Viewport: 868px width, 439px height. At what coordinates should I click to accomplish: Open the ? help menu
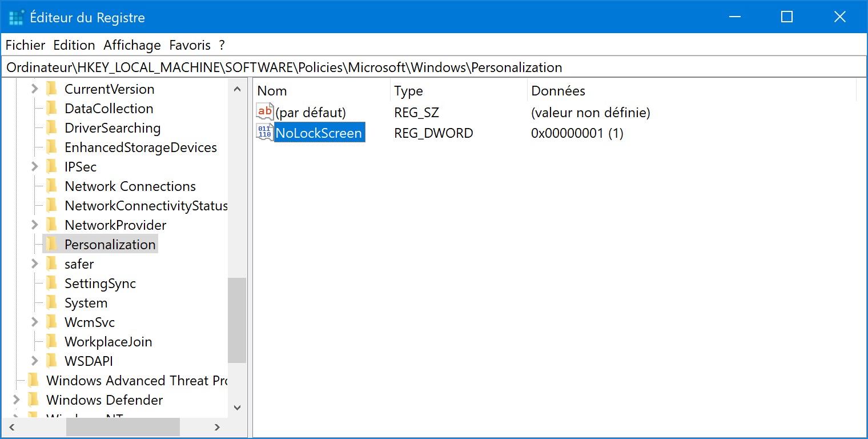tap(222, 45)
